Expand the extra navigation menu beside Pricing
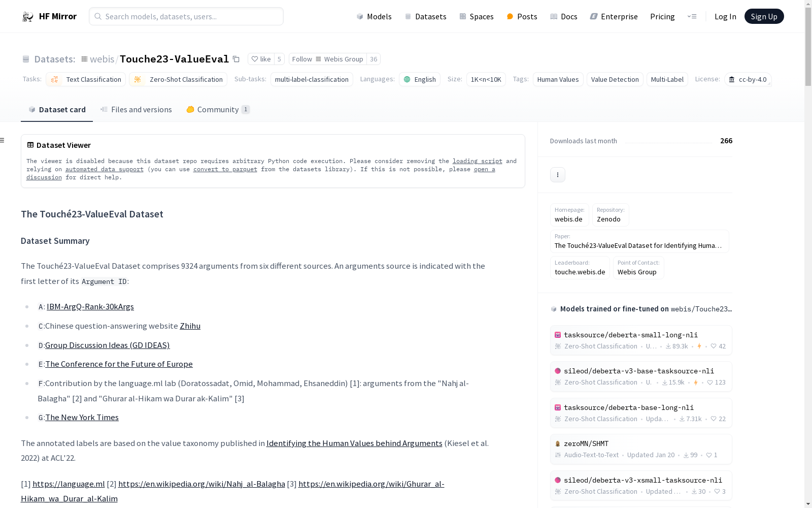This screenshot has height=508, width=812. [692, 16]
